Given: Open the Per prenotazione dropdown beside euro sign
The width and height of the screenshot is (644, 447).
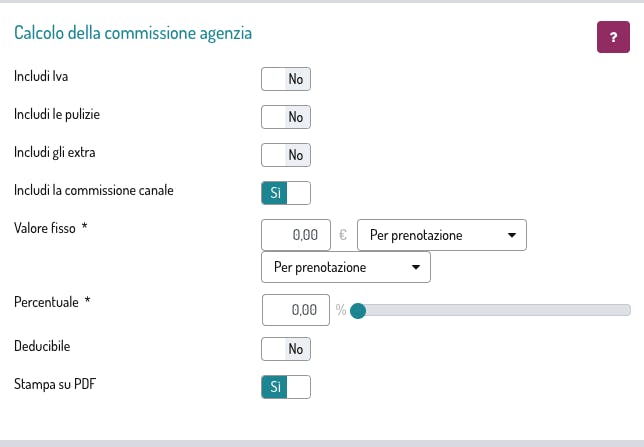Looking at the screenshot, I should click(x=441, y=235).
